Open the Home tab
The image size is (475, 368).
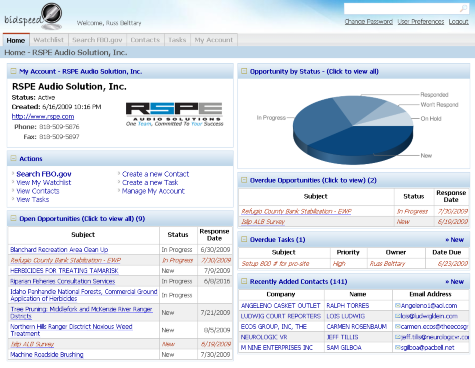[16, 40]
